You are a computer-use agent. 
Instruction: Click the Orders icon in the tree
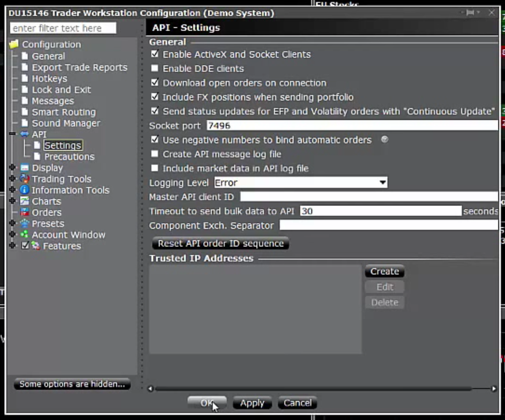(24, 212)
